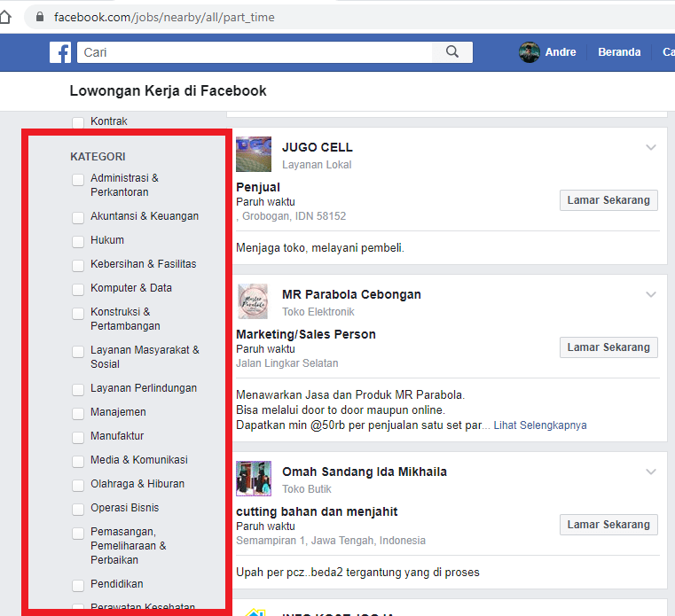Click Semampiran 1, Jawa Tengah location
The width and height of the screenshot is (675, 616).
coord(331,541)
